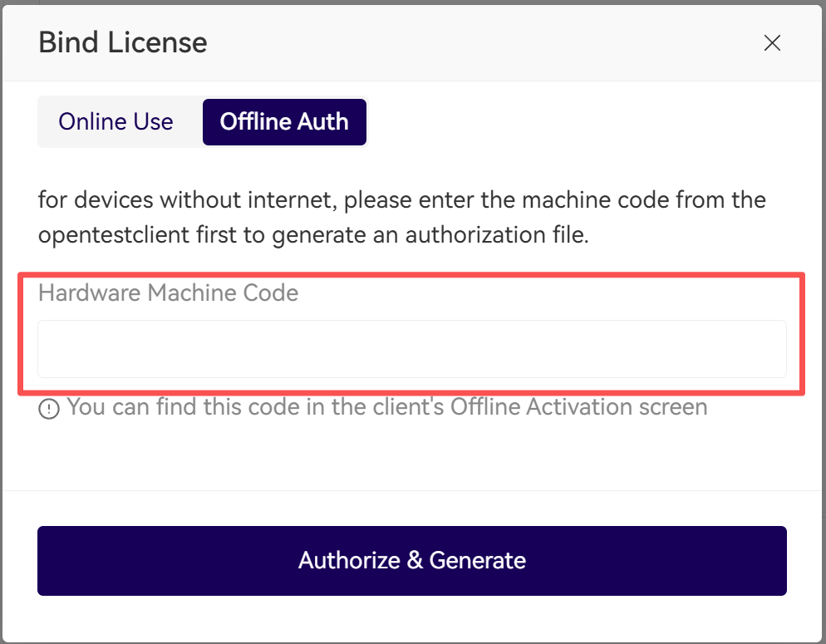Screen dimensions: 826x644
Task: Click the word 'Auth' in the active tab
Action: point(326,121)
